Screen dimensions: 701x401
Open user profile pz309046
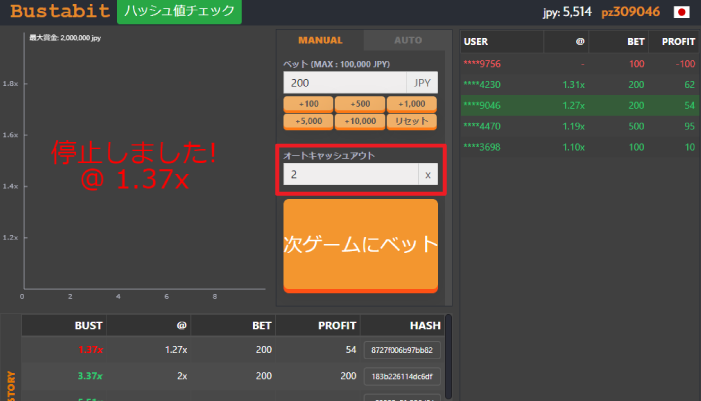click(x=630, y=12)
